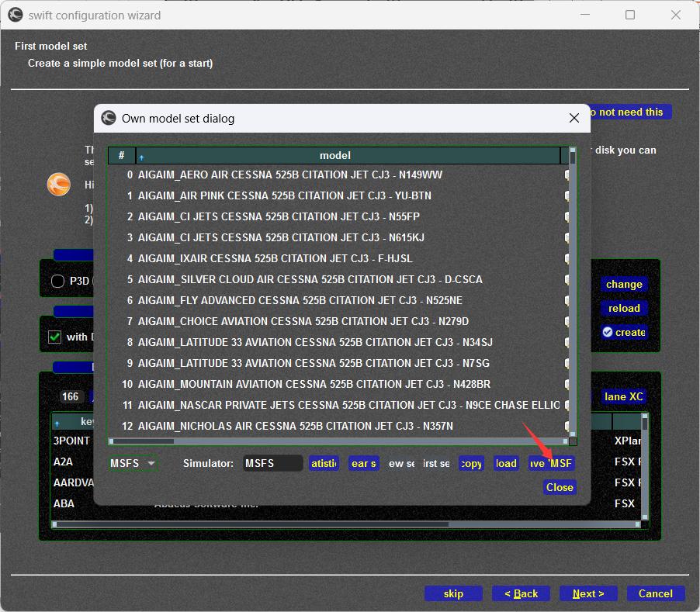Click the reload button in wizard
The width and height of the screenshot is (700, 612).
[x=624, y=308]
